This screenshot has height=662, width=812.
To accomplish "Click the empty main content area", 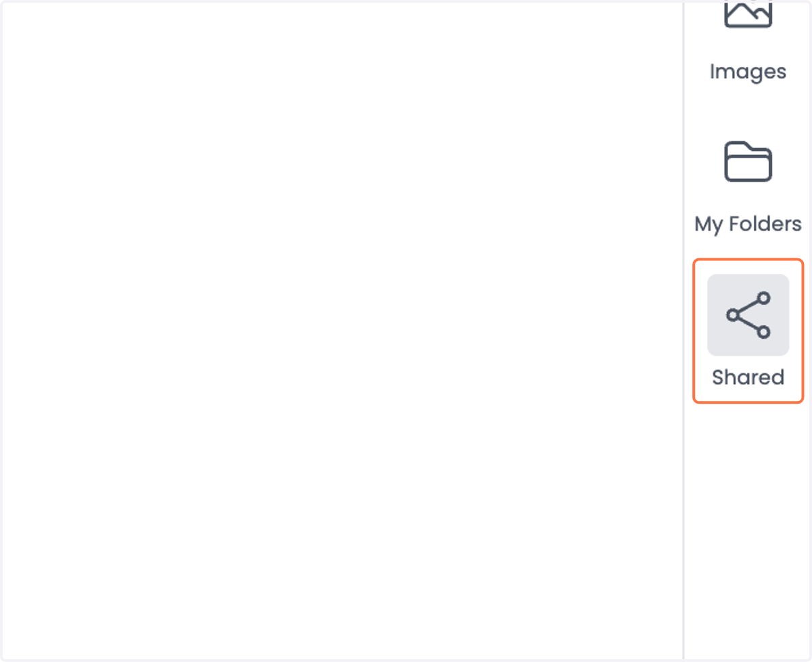I will point(342,331).
